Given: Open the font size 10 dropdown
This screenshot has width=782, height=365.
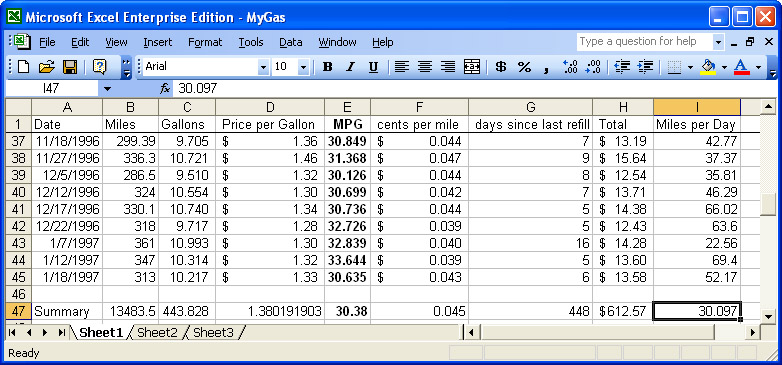Looking at the screenshot, I should pos(303,67).
